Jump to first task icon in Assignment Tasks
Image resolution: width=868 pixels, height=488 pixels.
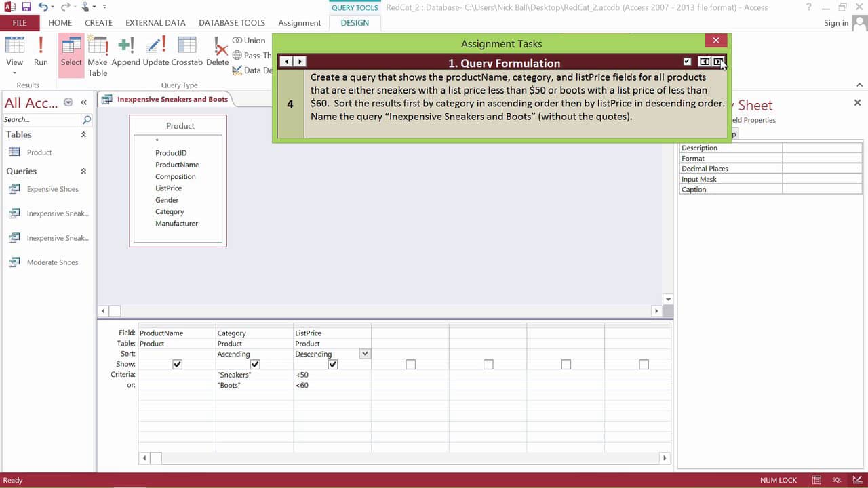point(705,62)
